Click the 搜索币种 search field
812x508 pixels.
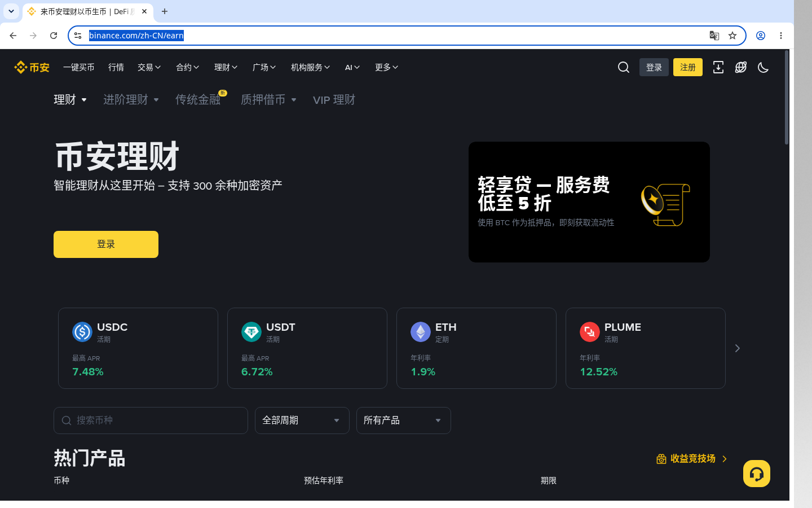pyautogui.click(x=151, y=421)
